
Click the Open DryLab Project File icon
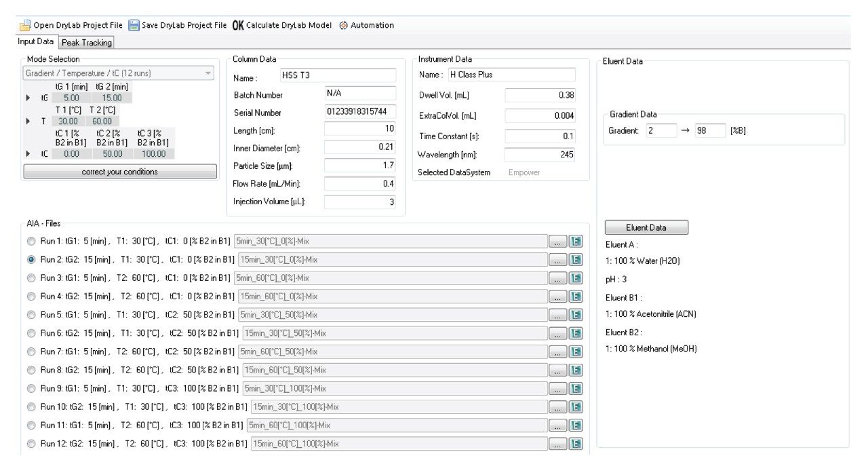[x=25, y=25]
